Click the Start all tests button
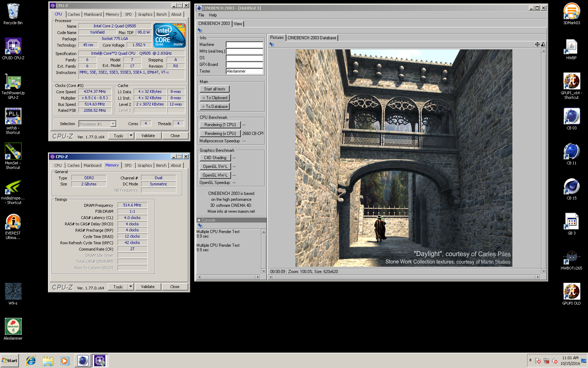This screenshot has height=368, width=588. pyautogui.click(x=215, y=89)
